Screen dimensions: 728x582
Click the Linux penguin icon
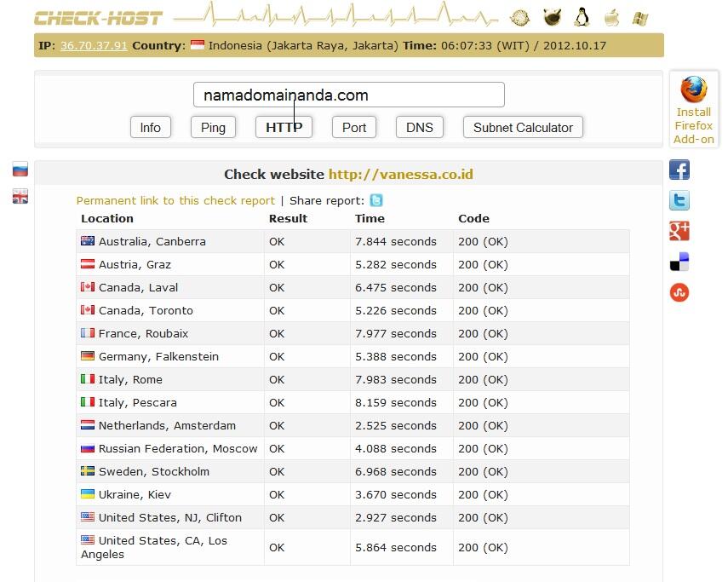[582, 17]
